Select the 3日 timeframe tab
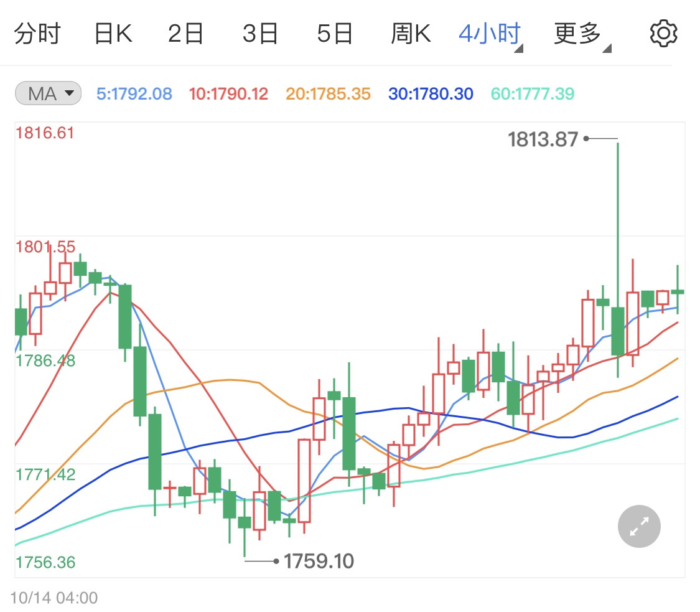The height and width of the screenshot is (612, 700). point(260,34)
